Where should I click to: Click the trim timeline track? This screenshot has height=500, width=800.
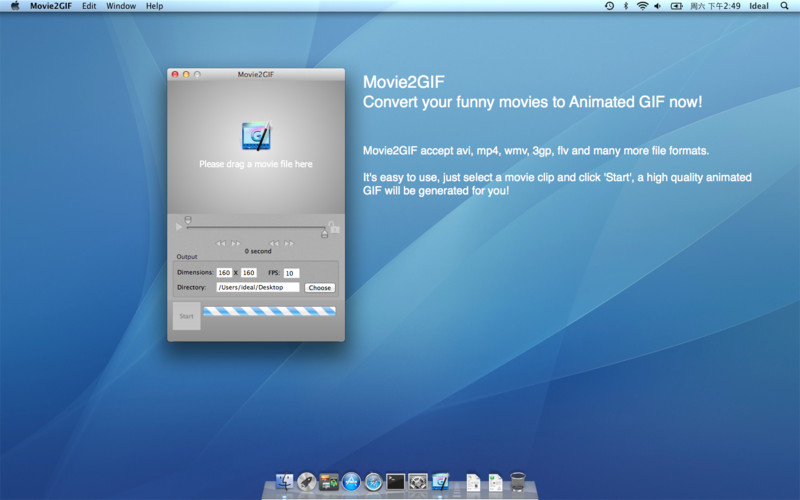coord(256,228)
